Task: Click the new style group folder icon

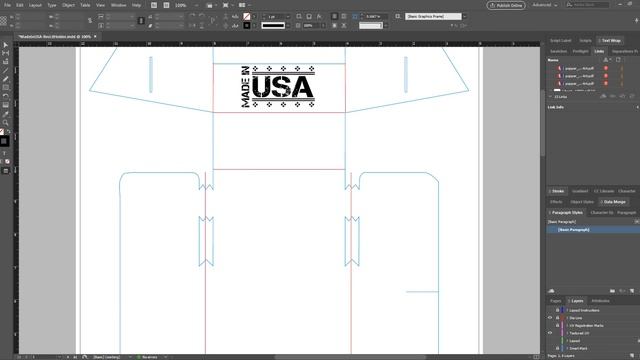Action: pos(612,291)
